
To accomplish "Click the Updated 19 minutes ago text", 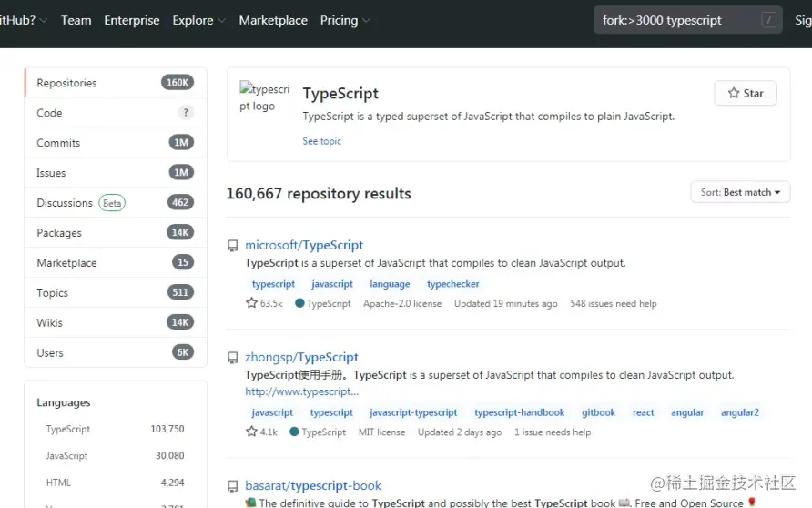I will 506,303.
